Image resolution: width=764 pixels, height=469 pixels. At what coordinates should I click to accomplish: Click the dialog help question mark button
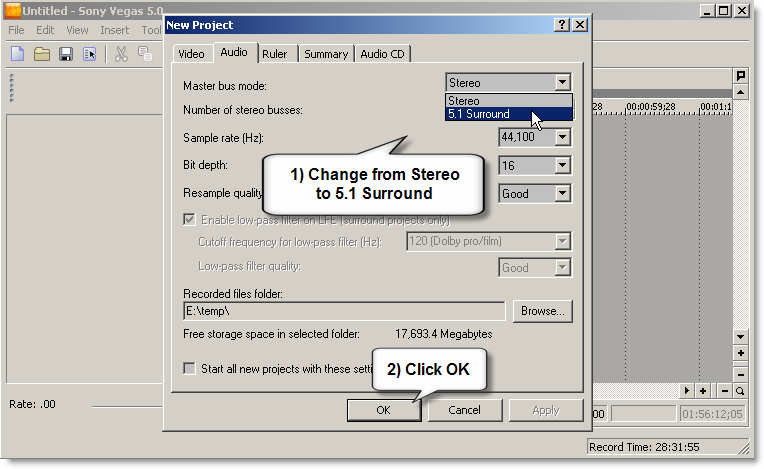[x=562, y=24]
